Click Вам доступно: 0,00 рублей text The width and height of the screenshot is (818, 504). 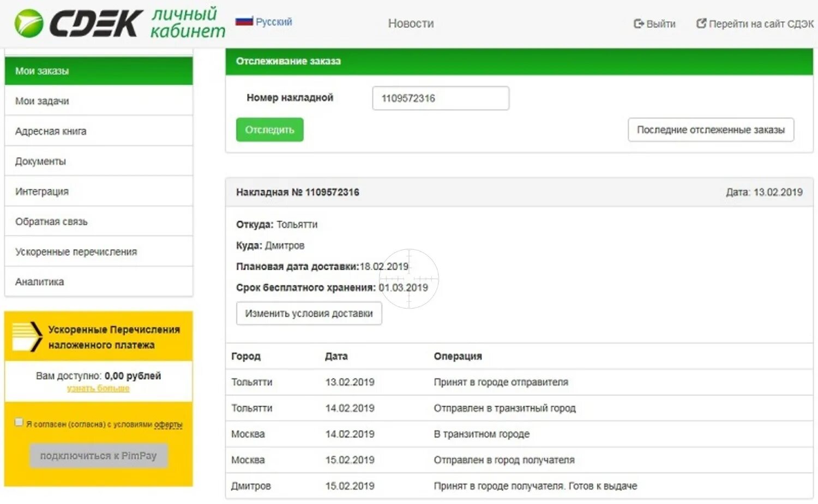point(98,376)
